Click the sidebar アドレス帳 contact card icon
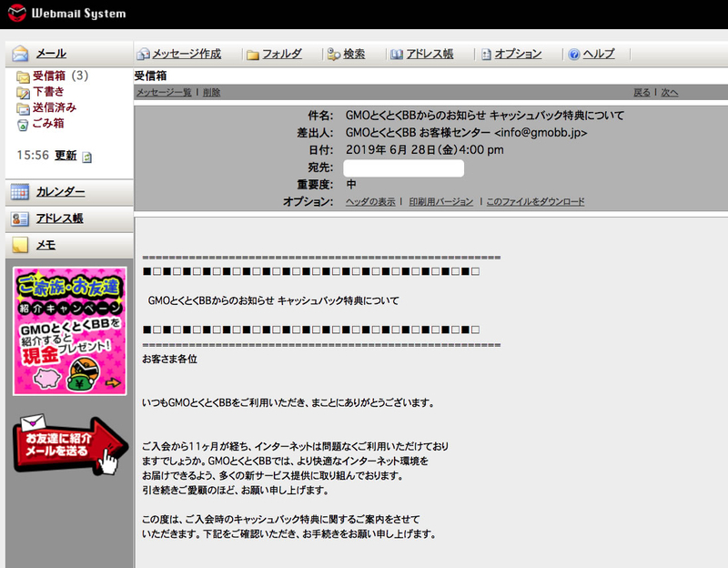The width and height of the screenshot is (728, 568). pos(20,218)
